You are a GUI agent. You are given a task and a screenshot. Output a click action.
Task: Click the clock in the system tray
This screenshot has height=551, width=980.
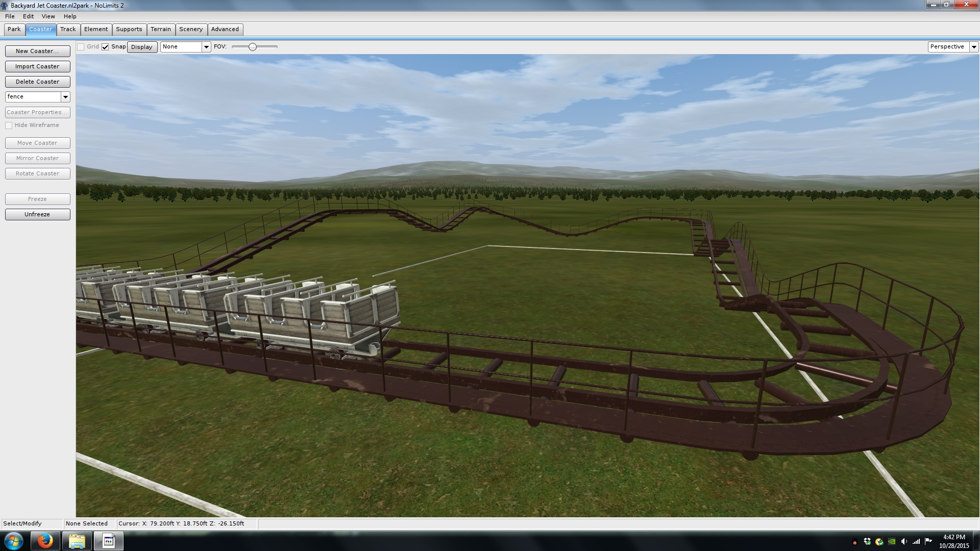coord(953,541)
